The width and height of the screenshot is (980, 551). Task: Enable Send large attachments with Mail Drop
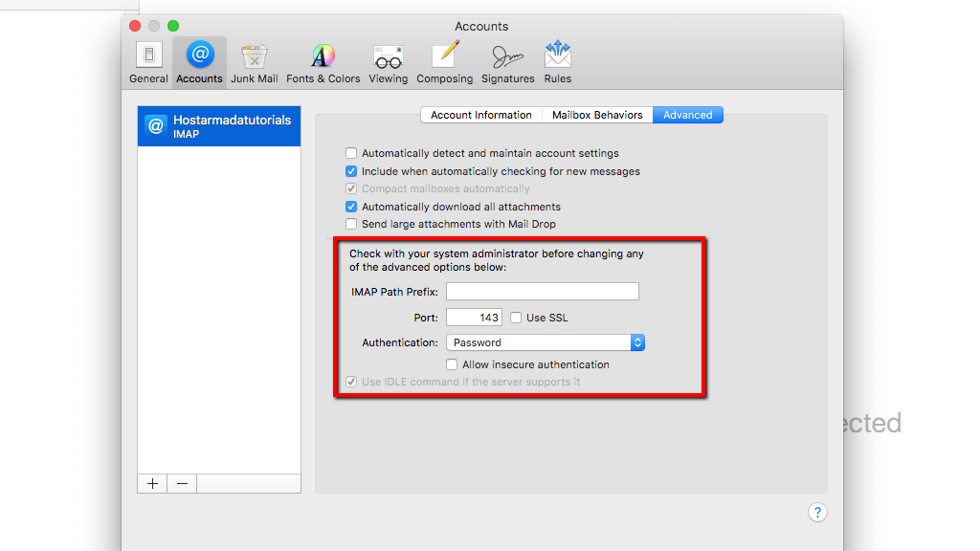tap(351, 224)
